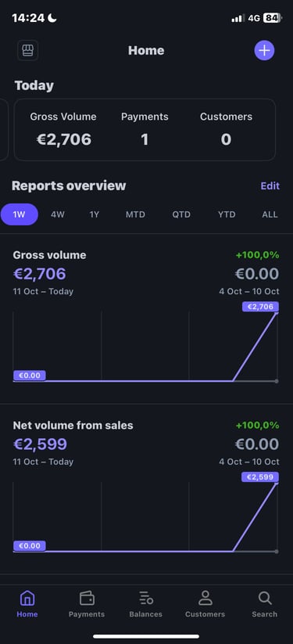Open the Payments wallet tab icon
293x644 pixels.
tap(87, 598)
